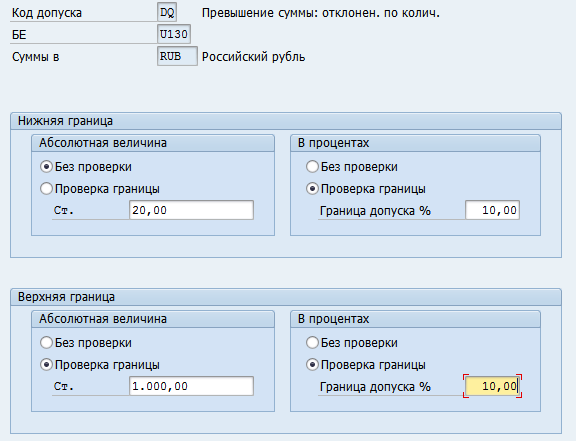Select upper bound absolute 'Без проверки' radio
Screen dimensions: 576x441
(x=46, y=343)
